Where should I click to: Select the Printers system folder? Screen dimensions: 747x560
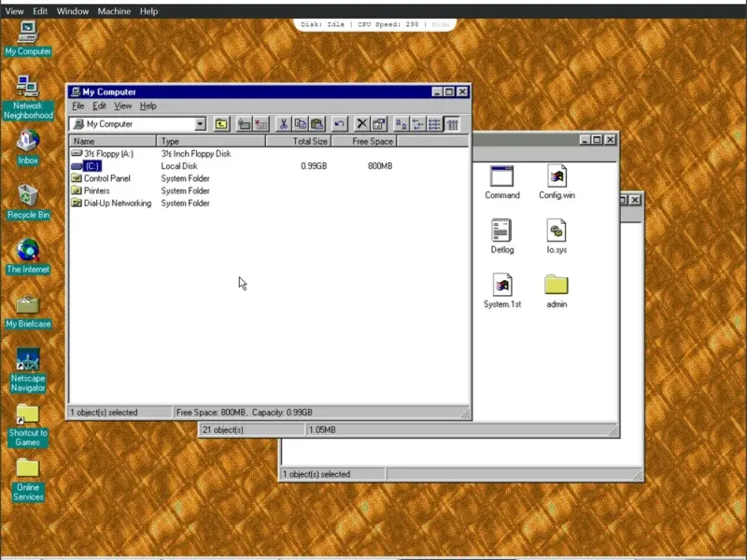91,191
